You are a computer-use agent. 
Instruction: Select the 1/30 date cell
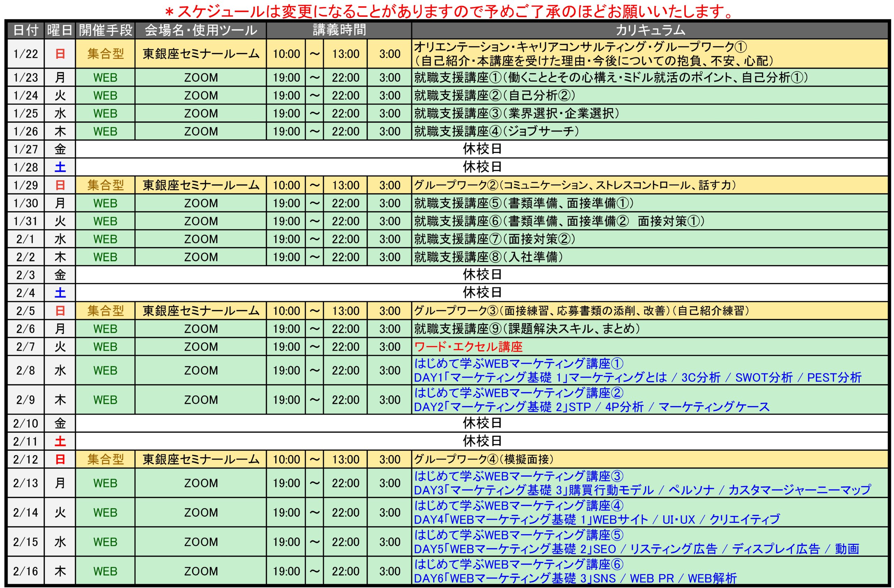click(x=26, y=203)
